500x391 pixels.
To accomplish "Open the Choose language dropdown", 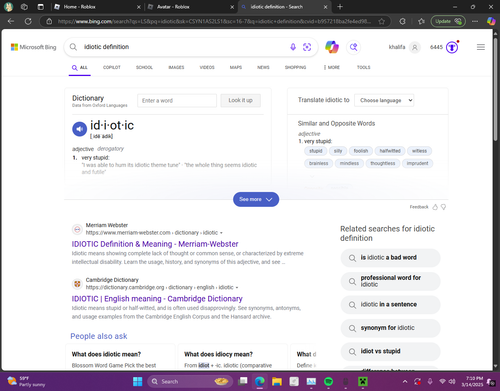I will (384, 100).
